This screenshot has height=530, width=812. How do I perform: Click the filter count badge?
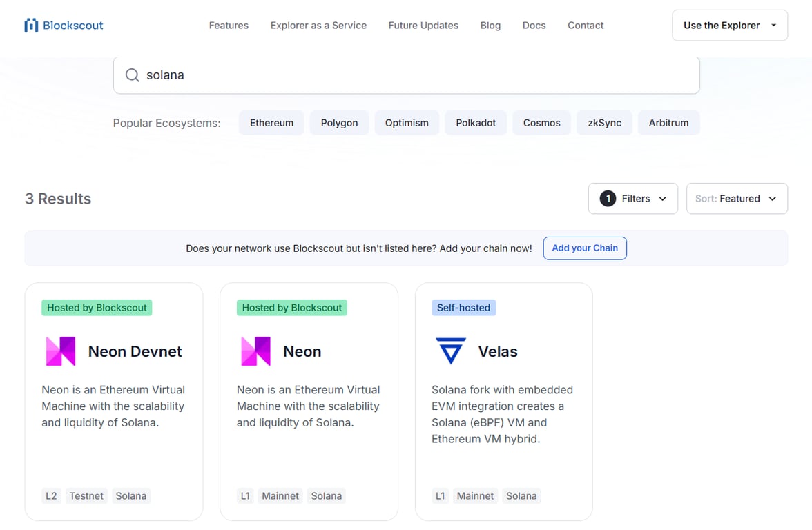(x=608, y=199)
